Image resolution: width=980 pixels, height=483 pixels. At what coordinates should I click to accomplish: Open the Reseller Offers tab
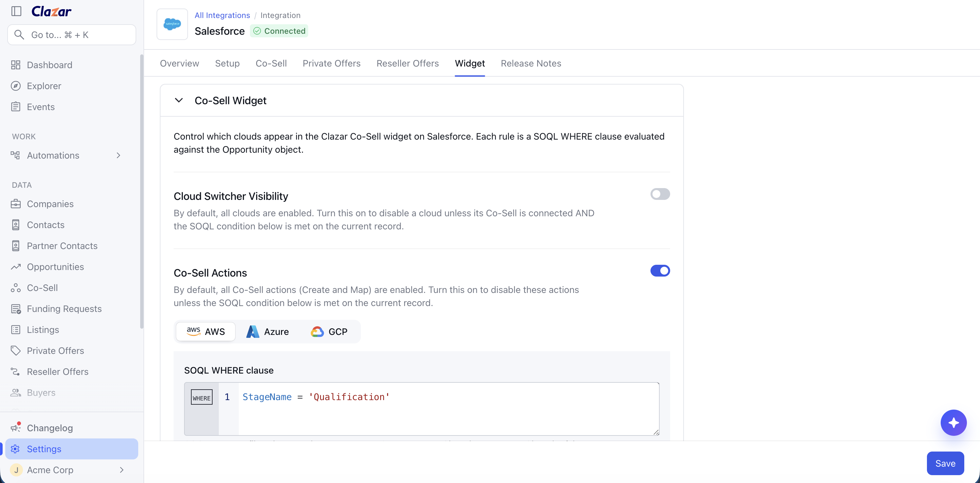[407, 63]
